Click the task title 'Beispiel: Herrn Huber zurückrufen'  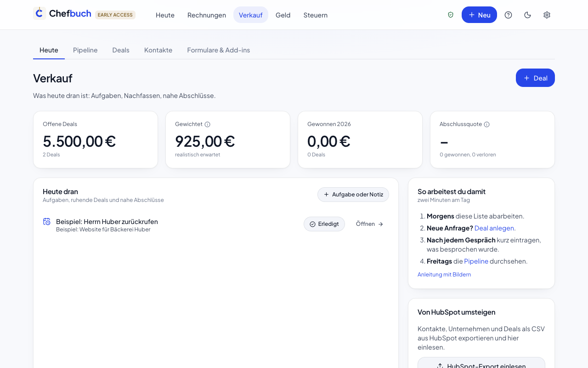click(x=107, y=222)
